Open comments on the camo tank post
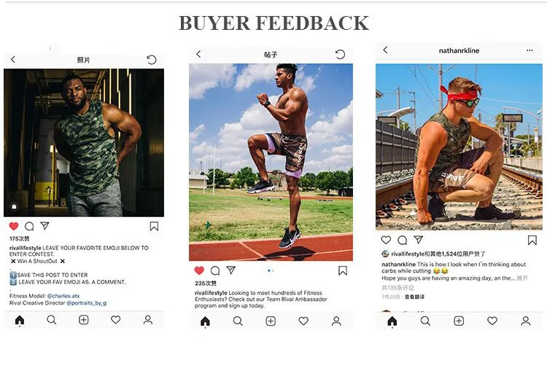Screen dimensions: 547x392 tap(29, 226)
